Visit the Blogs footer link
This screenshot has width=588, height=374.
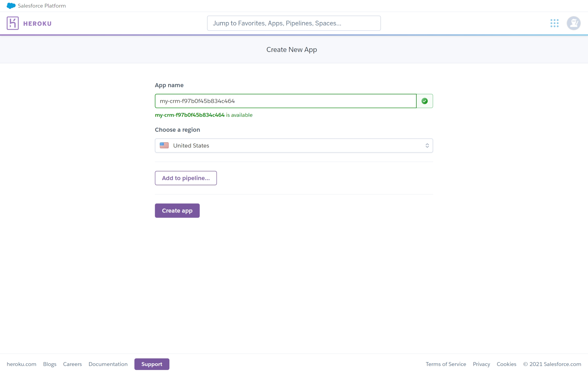tap(50, 364)
